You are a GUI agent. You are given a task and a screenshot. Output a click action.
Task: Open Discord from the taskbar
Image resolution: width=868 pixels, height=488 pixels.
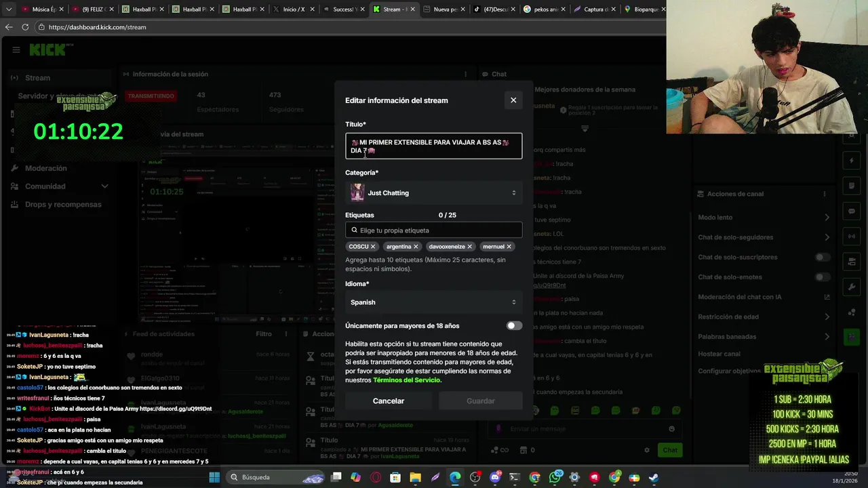[495, 477]
